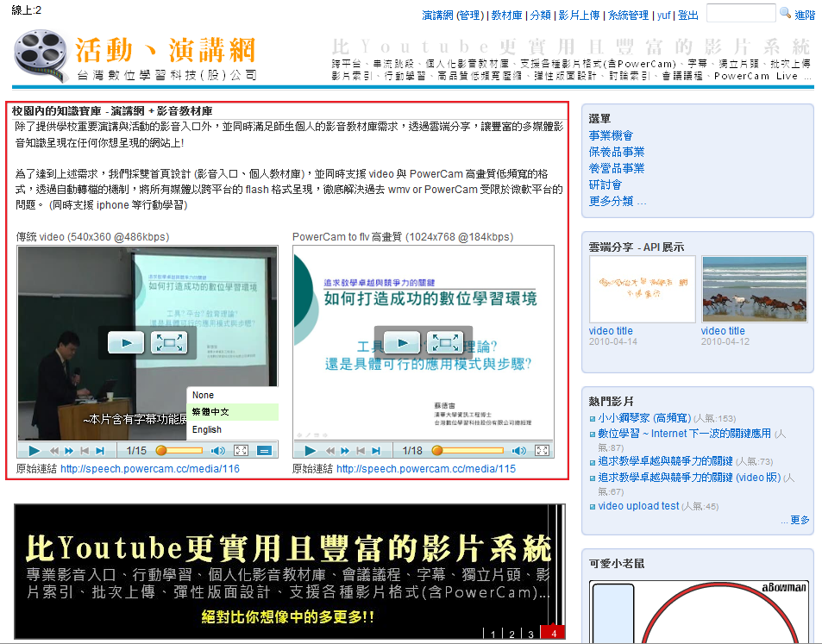Open the running horses video thumbnail

coord(754,289)
